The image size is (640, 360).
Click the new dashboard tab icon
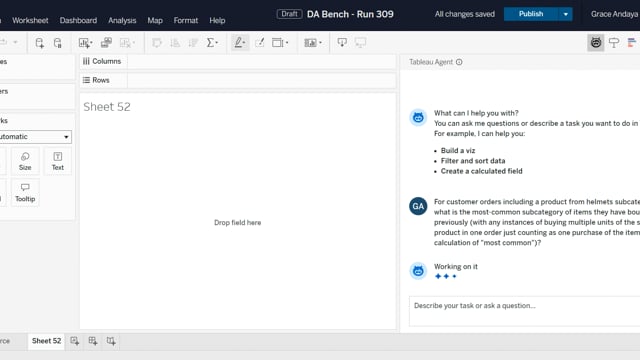pyautogui.click(x=93, y=341)
